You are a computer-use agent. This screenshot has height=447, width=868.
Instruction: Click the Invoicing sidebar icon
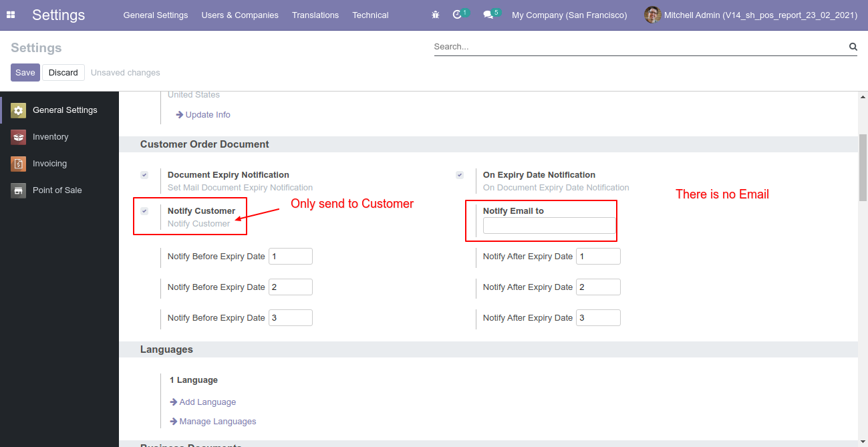click(x=19, y=164)
